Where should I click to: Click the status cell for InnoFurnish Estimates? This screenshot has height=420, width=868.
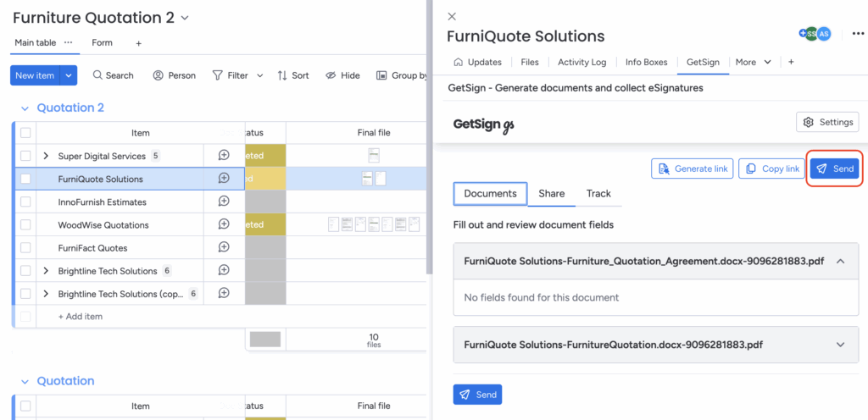pos(265,202)
